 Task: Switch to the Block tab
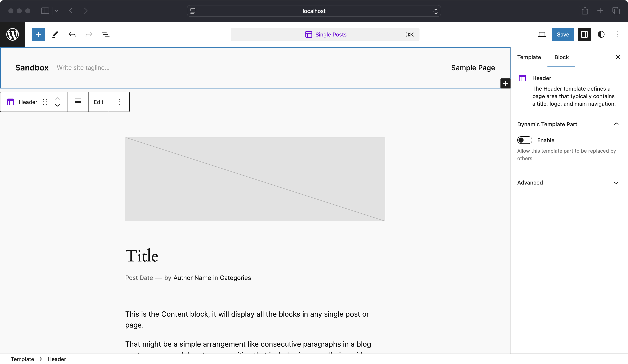(x=562, y=57)
